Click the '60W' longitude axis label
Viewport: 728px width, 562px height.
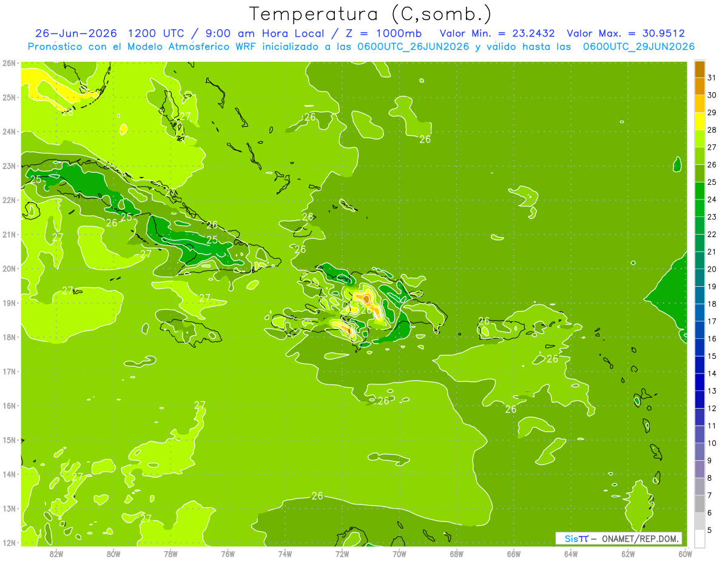[685, 554]
